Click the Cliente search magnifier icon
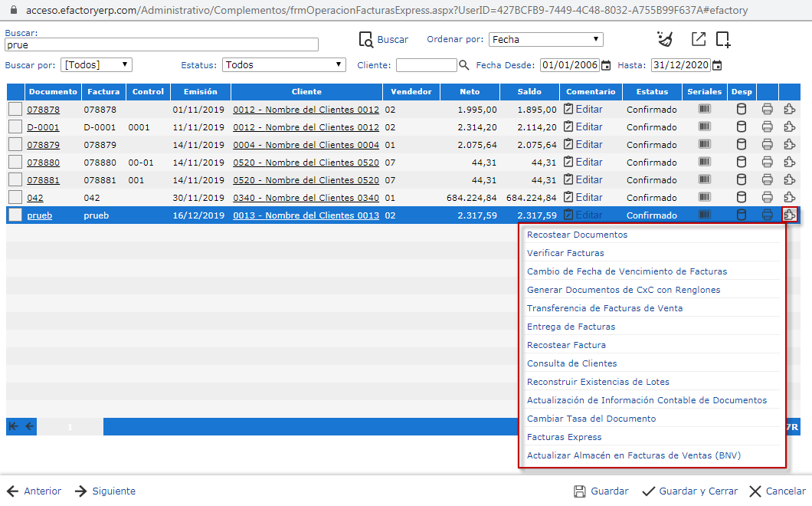Screen dimensions: 812x506 tap(463, 65)
